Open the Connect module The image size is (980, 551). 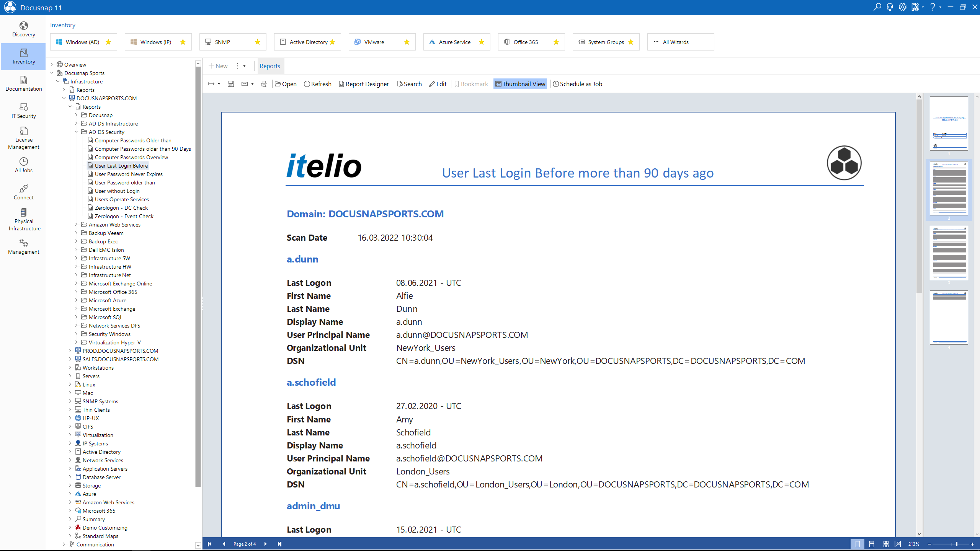(23, 192)
